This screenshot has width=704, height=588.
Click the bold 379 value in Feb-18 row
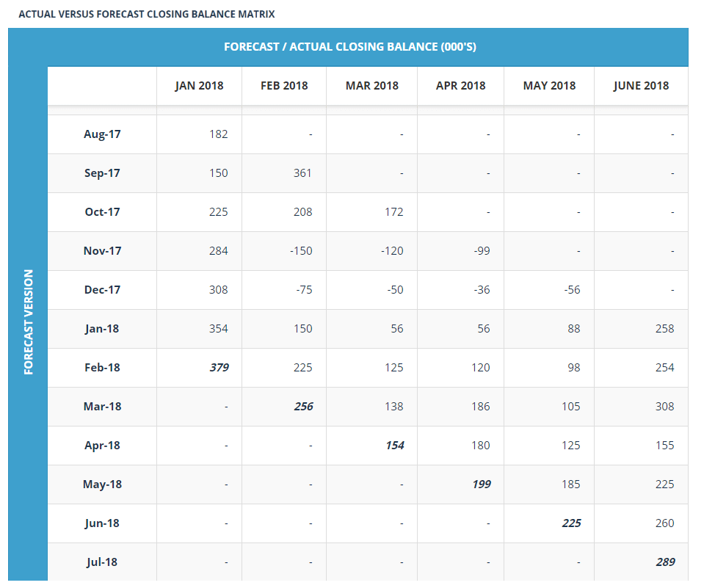tap(219, 368)
